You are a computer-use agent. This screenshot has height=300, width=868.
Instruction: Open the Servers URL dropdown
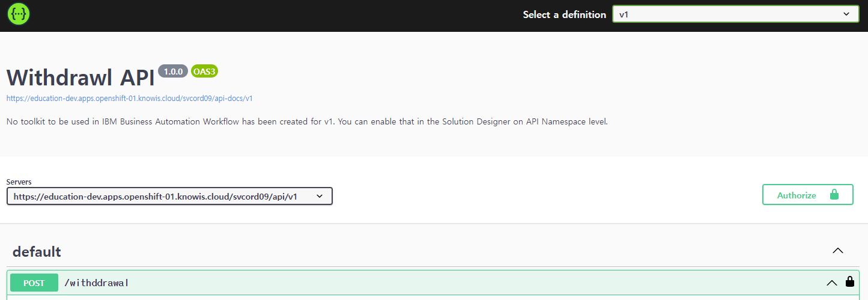tap(169, 196)
